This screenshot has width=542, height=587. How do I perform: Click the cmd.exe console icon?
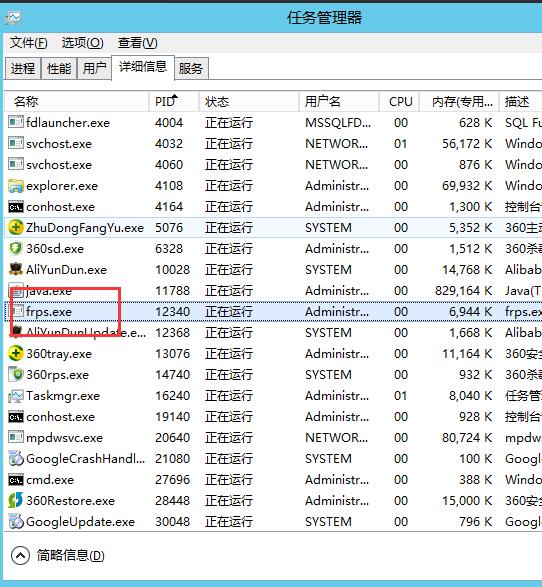(x=16, y=480)
